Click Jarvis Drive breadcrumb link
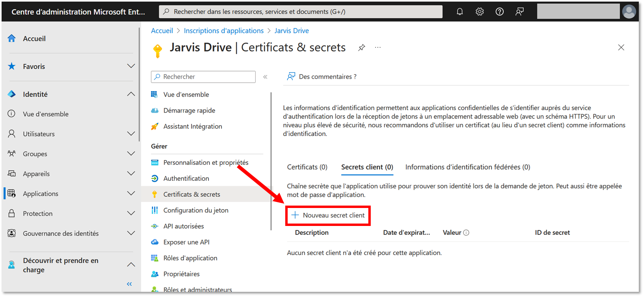644x297 pixels. point(292,31)
